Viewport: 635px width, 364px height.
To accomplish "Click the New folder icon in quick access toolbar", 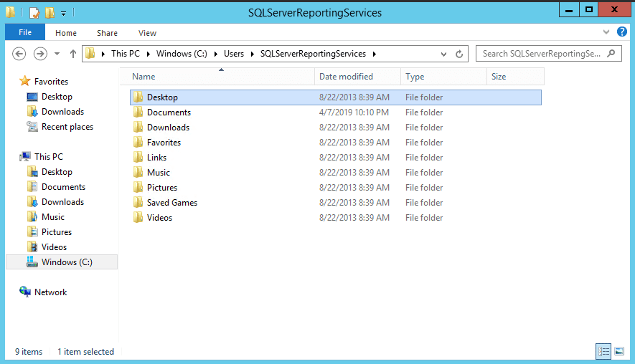I will click(50, 12).
